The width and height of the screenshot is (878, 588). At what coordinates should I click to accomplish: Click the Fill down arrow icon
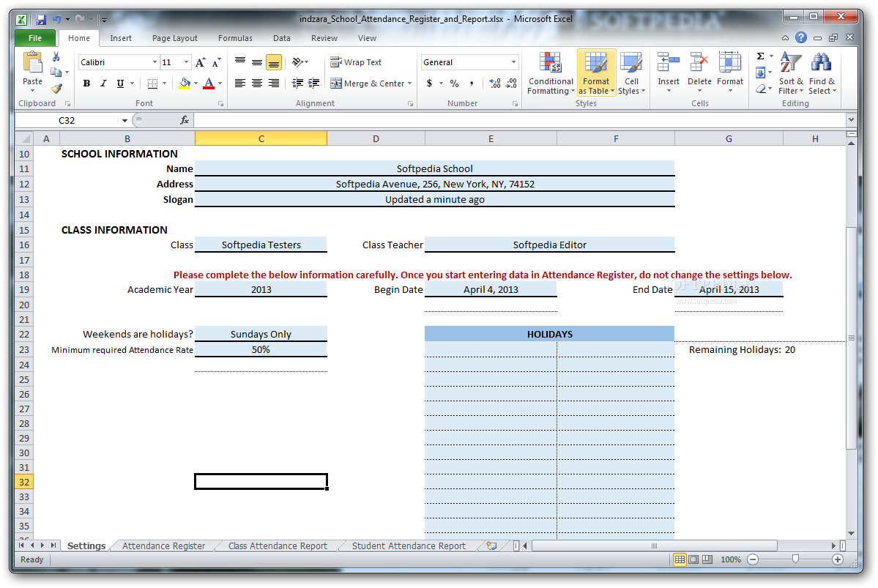(760, 72)
